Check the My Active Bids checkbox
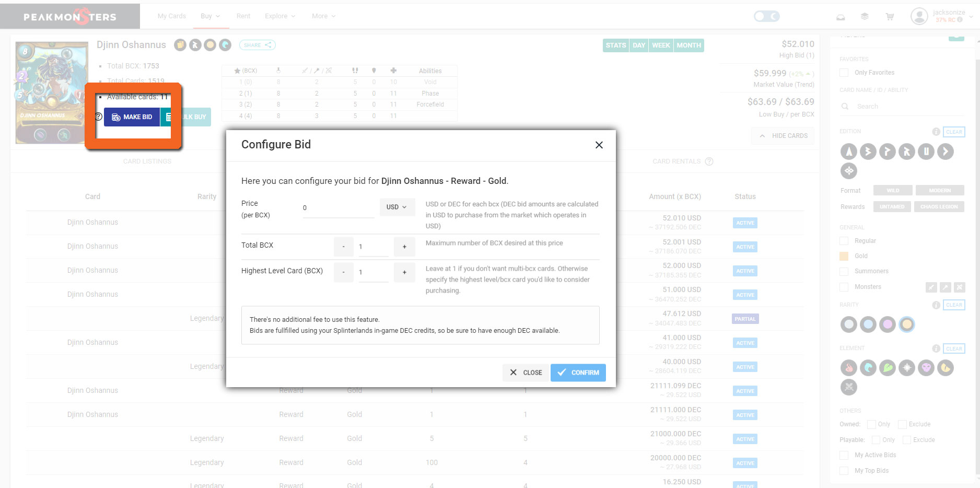 click(844, 455)
